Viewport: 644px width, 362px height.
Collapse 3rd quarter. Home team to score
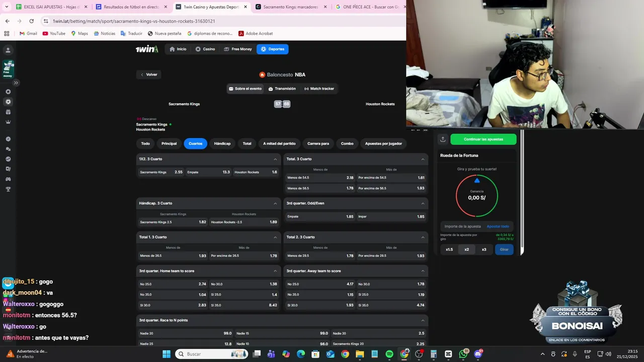(275, 271)
